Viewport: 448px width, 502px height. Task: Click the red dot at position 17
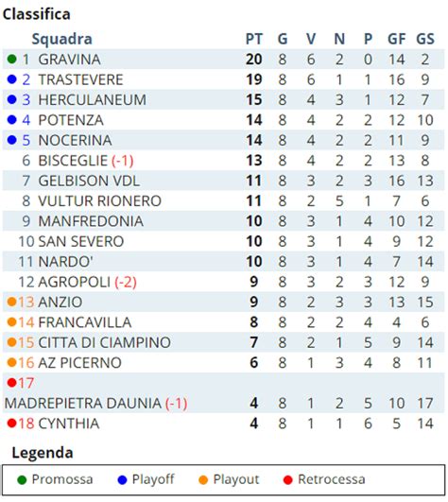tap(12, 383)
